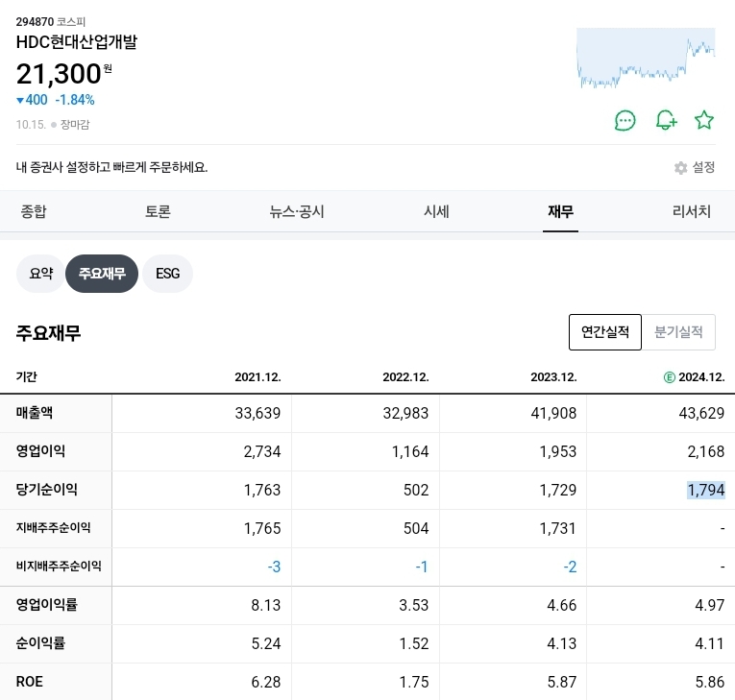The height and width of the screenshot is (700, 735).
Task: Click 2023 operating margin 4.66
Action: (x=561, y=605)
